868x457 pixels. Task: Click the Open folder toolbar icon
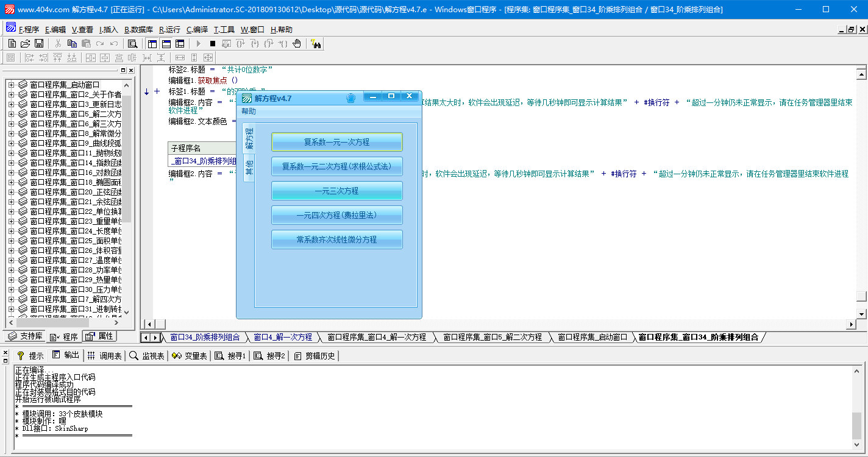(25, 43)
